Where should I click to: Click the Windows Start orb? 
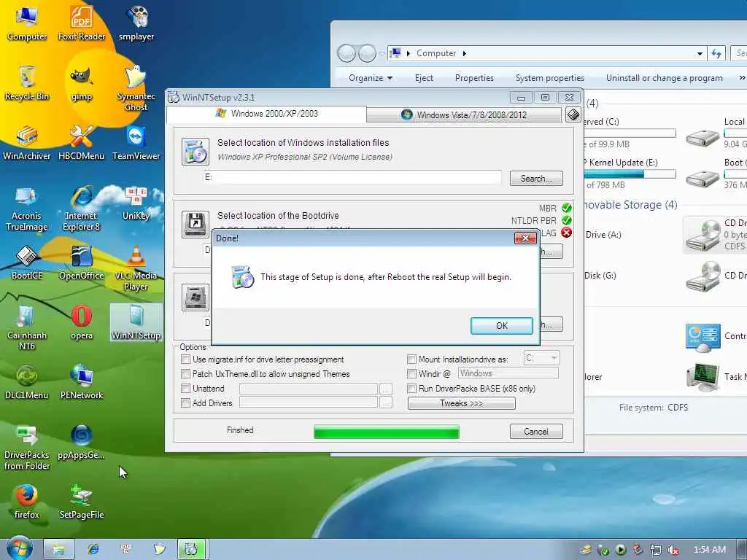point(19,548)
